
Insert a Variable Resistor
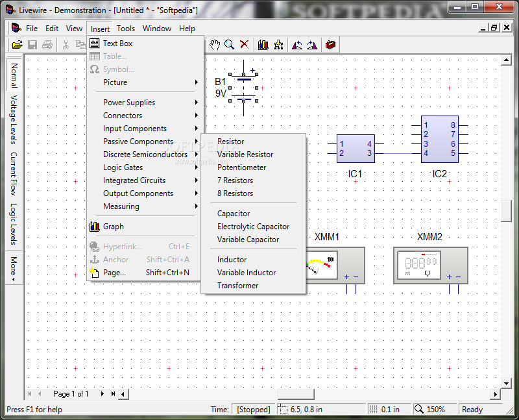[x=253, y=154]
